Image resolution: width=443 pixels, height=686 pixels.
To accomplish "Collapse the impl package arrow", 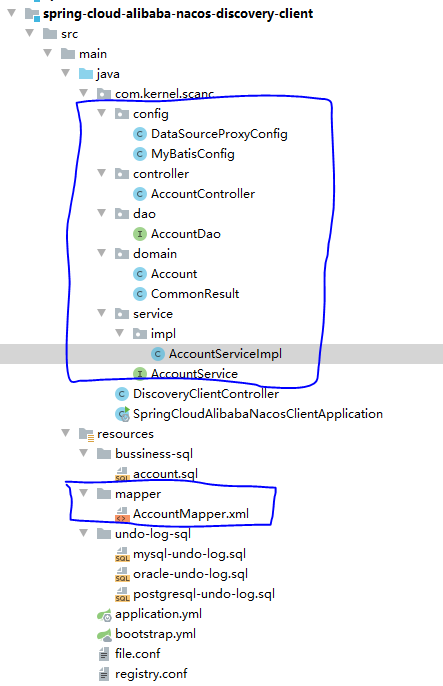I will tap(119, 333).
